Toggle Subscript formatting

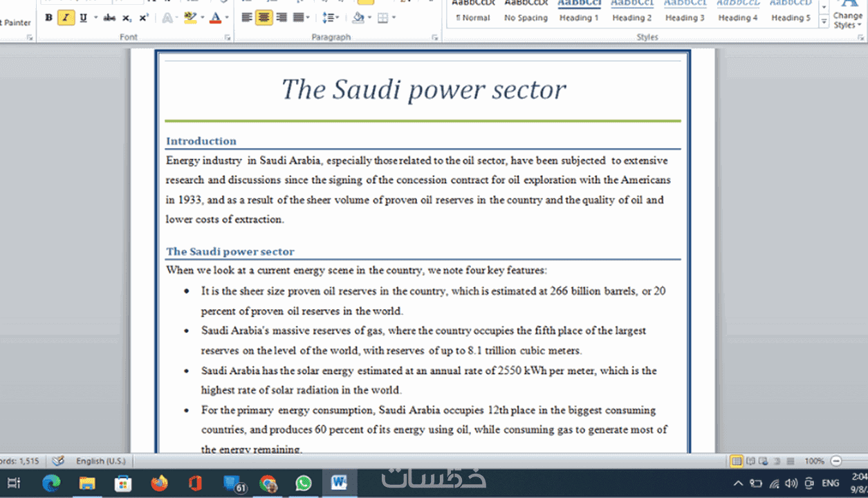tap(127, 18)
